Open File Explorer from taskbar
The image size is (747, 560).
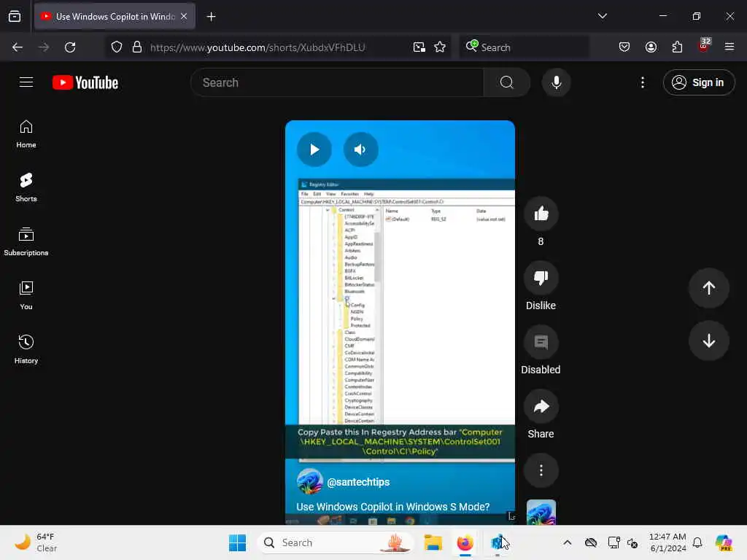433,542
